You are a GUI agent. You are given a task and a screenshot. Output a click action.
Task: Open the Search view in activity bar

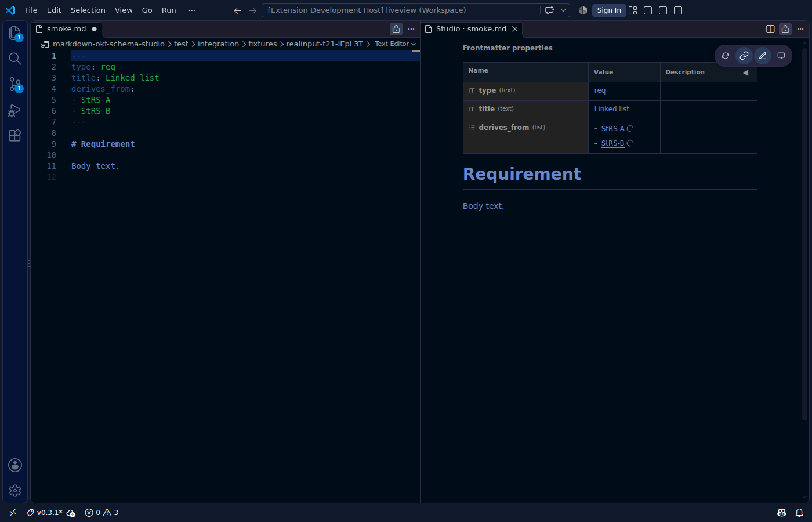coord(15,59)
